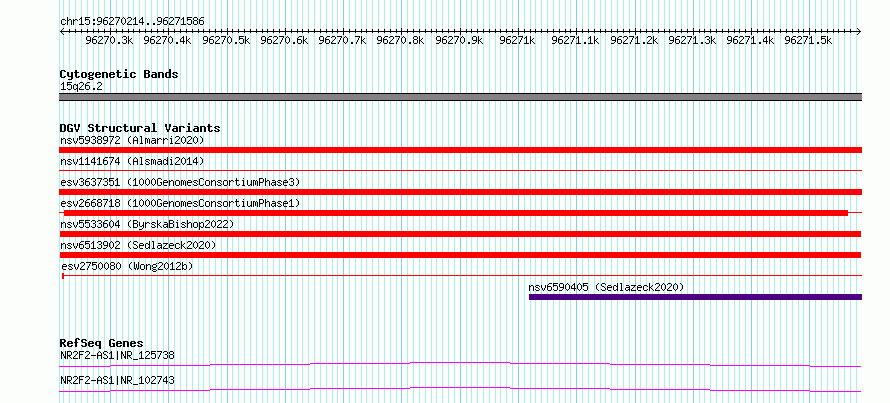Click the thin red line for nsv1141674
Viewport: 890px width, 403px height.
[x=460, y=170]
